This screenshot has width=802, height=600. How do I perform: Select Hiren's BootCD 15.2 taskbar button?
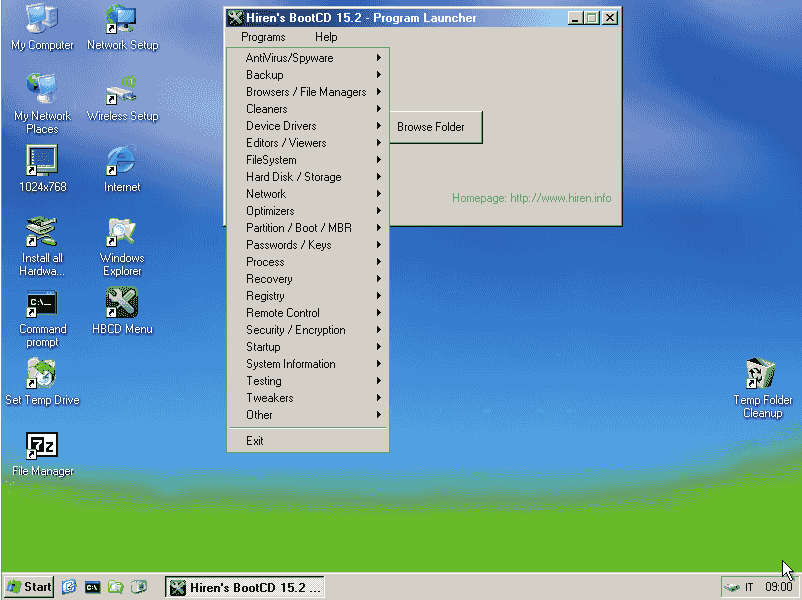[244, 587]
